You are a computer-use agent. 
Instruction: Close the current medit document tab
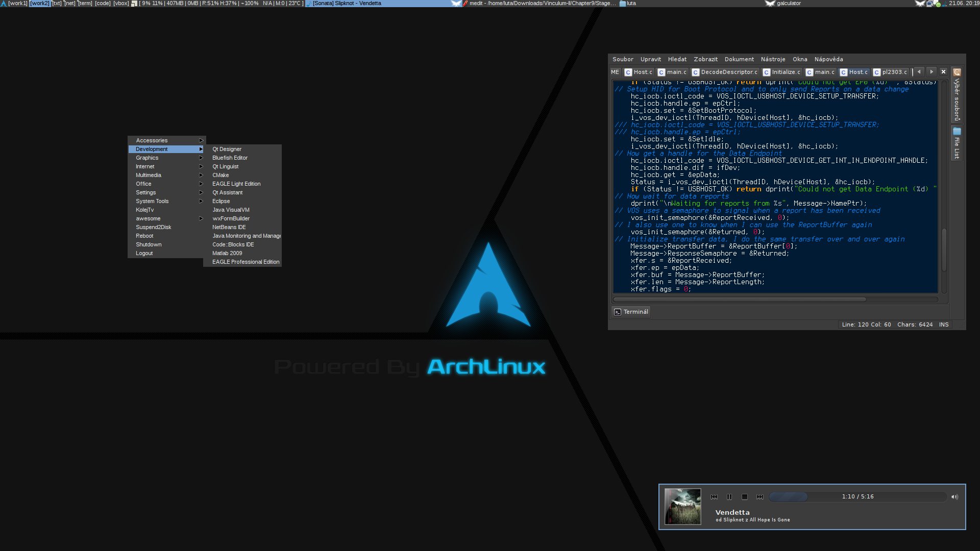(x=943, y=72)
